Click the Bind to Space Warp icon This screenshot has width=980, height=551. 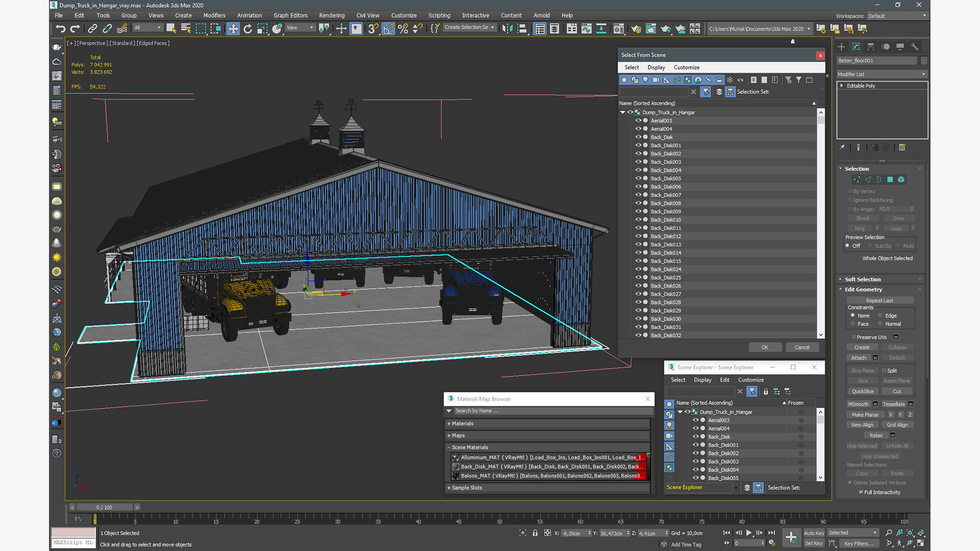(122, 29)
